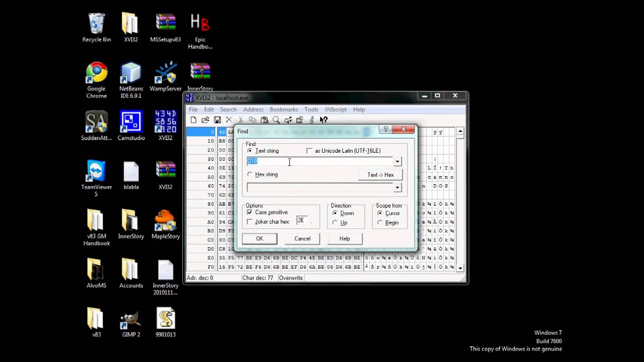The height and width of the screenshot is (362, 644).
Task: Uncheck the Case sensitive checkbox
Action: click(250, 212)
